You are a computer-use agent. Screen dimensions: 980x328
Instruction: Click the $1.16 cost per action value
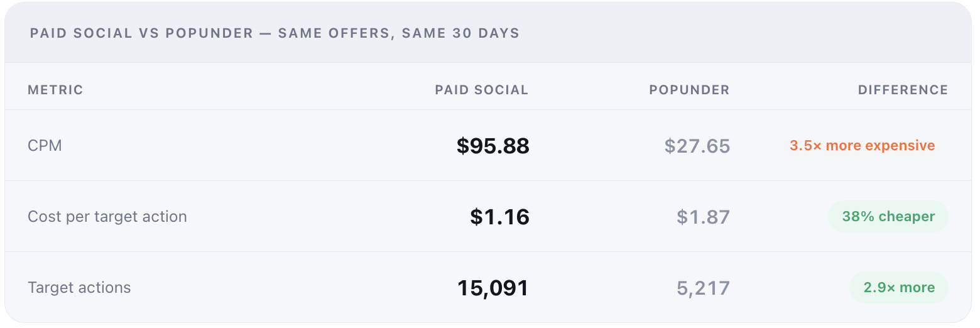(x=500, y=217)
